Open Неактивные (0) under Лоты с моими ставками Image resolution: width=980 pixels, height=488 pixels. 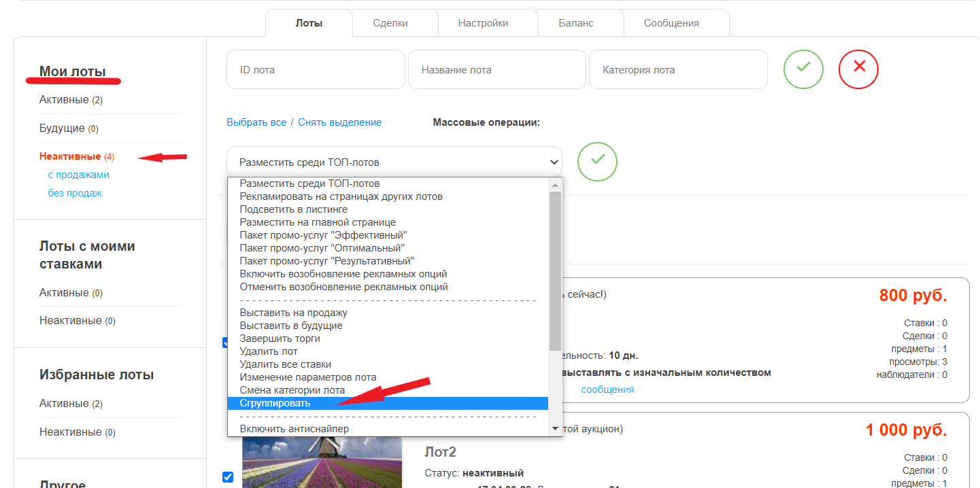pyautogui.click(x=78, y=321)
